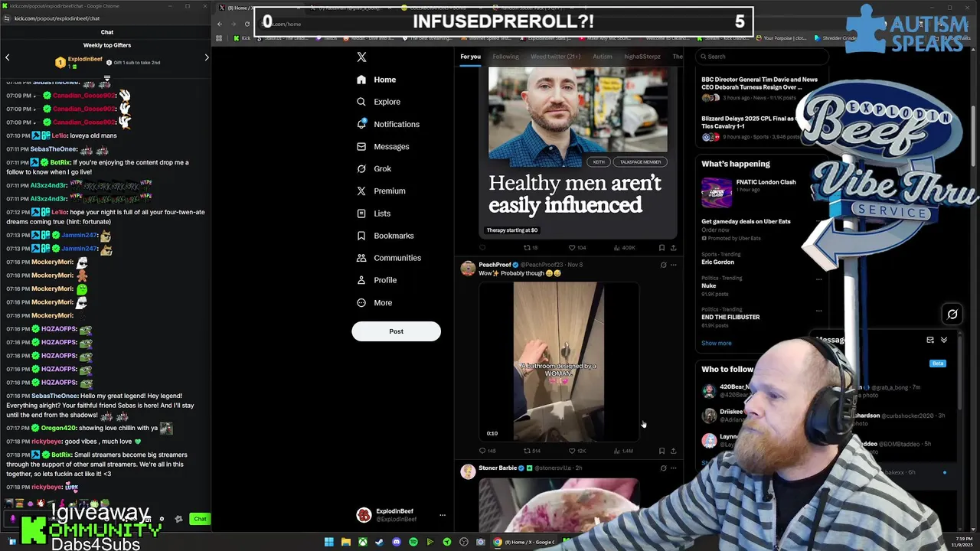Open Notifications in X sidebar

[x=388, y=124]
